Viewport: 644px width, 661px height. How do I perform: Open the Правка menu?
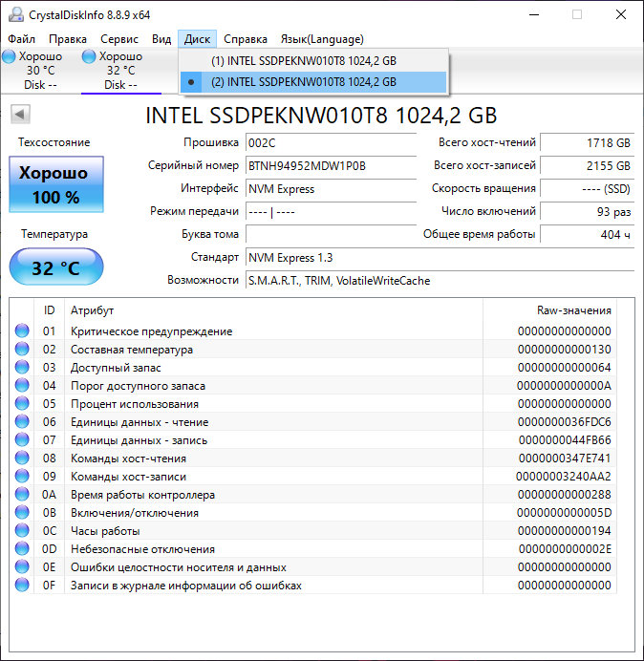(68, 39)
